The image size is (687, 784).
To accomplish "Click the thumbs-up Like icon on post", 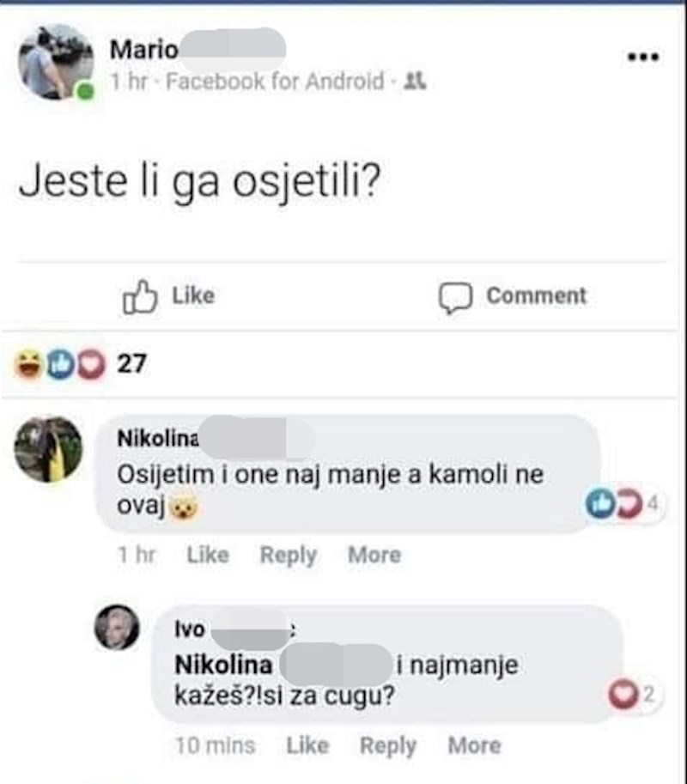I will tap(140, 297).
